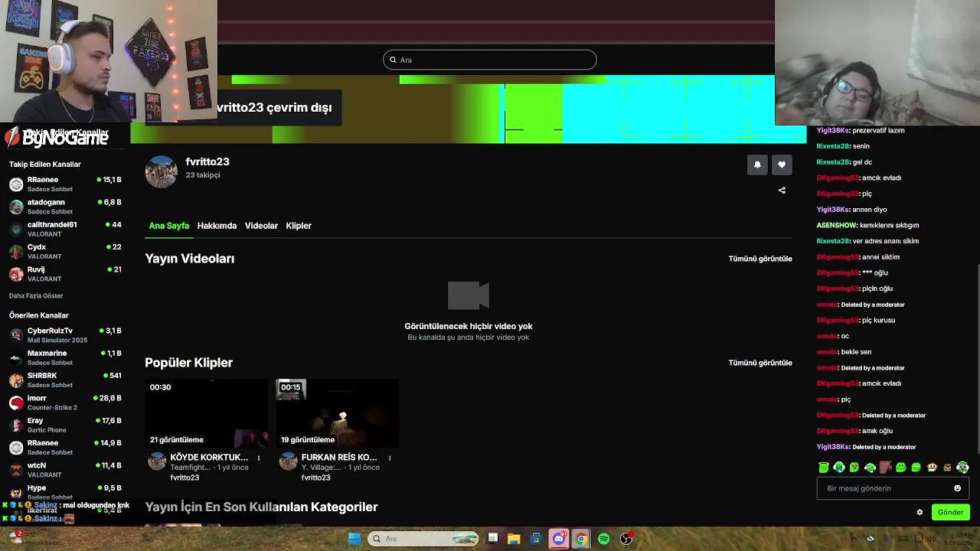Open imorr channel avatar
Viewport: 980px width, 551px height.
click(x=16, y=403)
